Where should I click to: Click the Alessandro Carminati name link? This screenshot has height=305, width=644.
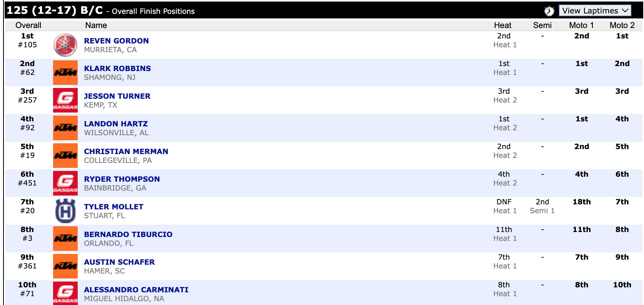click(x=136, y=290)
